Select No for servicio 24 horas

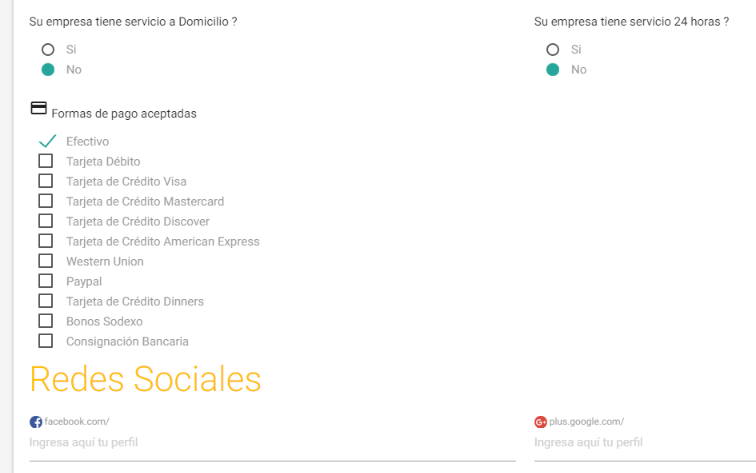(x=553, y=70)
